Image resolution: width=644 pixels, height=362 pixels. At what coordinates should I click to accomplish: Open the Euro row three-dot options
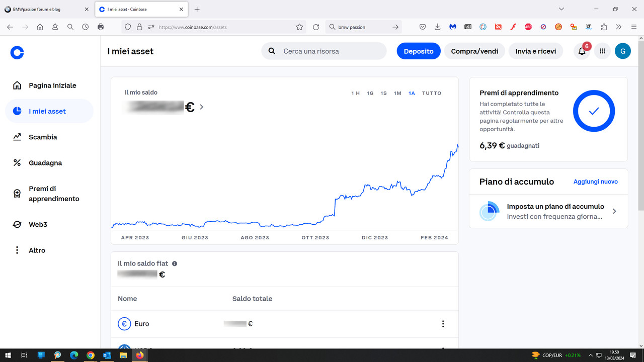(x=443, y=324)
